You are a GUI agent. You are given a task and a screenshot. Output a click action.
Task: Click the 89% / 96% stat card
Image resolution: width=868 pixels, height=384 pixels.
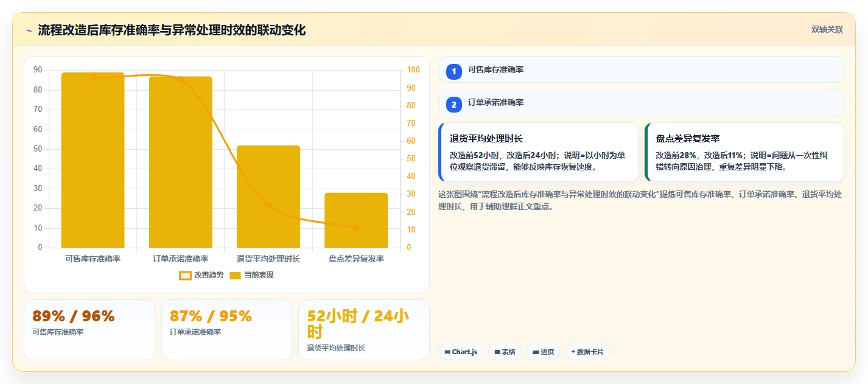point(89,329)
